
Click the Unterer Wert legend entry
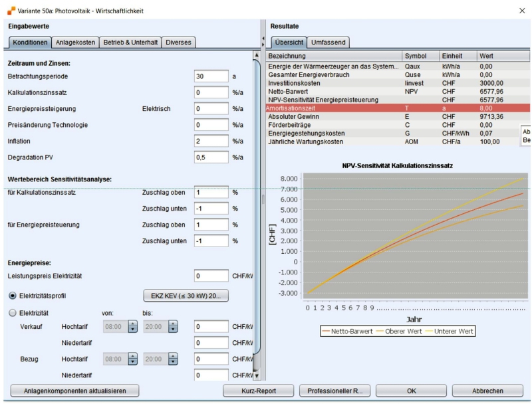click(x=449, y=331)
